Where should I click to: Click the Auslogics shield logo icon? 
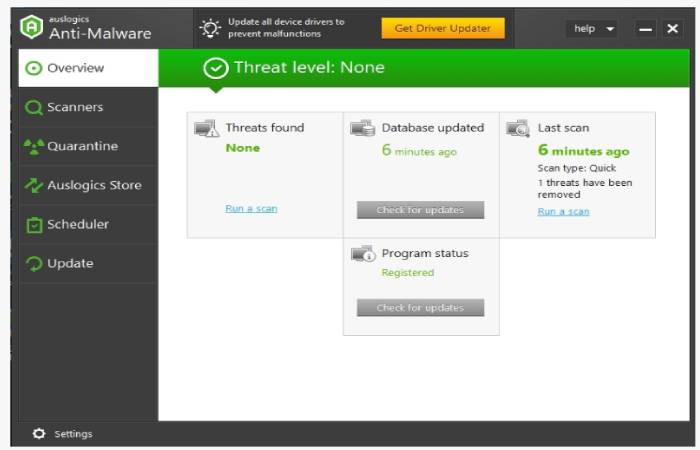(32, 27)
